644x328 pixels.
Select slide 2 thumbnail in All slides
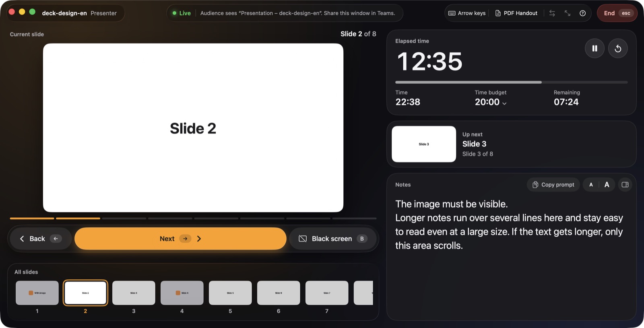coord(85,293)
